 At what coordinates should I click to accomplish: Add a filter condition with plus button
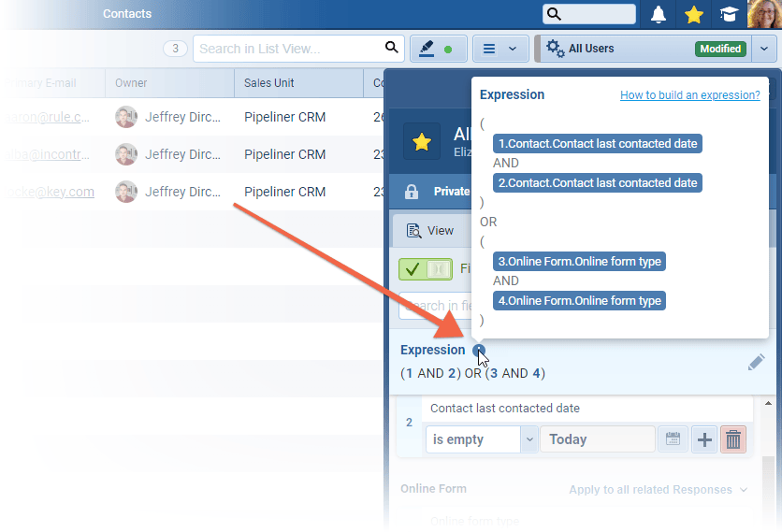[703, 439]
